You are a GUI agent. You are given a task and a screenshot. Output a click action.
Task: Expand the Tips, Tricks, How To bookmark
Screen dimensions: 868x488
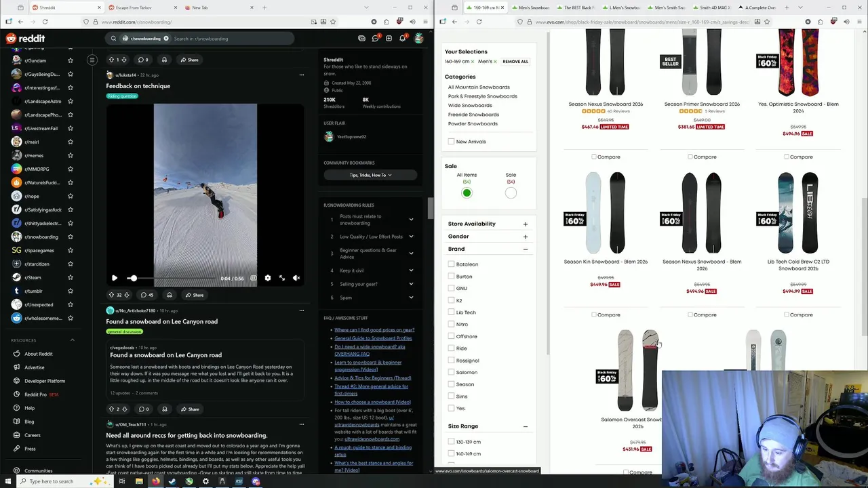click(x=370, y=175)
